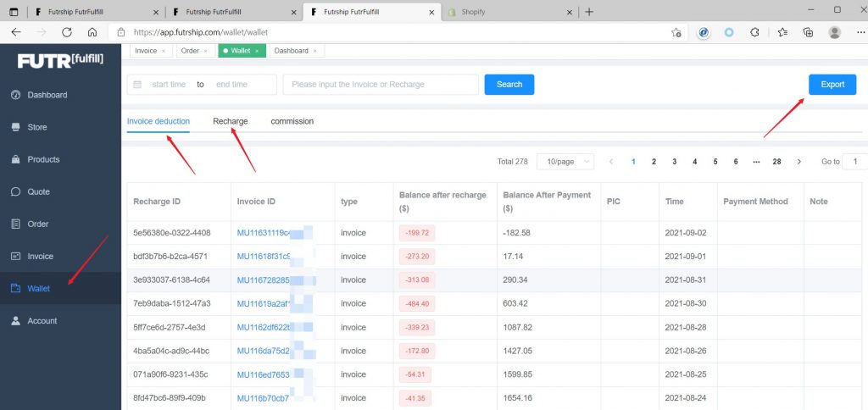
Task: Click the Invoice or Recharge search box
Action: pos(381,85)
